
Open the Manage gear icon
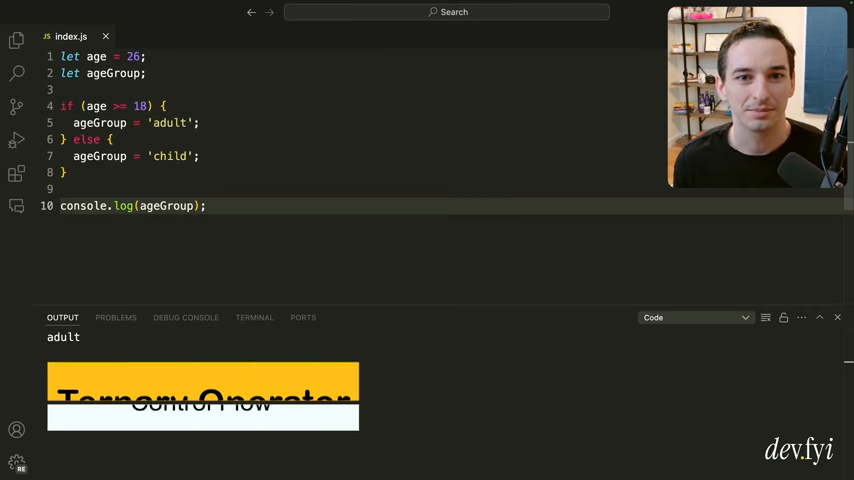[x=17, y=463]
